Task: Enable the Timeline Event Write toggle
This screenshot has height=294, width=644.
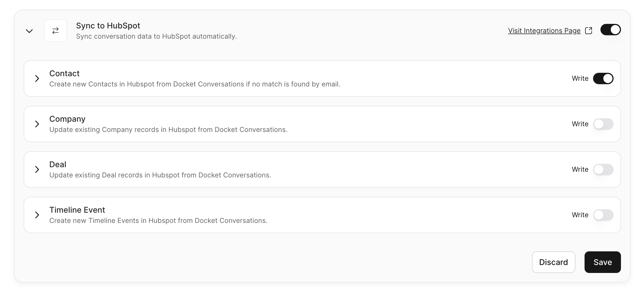Action: click(x=603, y=215)
